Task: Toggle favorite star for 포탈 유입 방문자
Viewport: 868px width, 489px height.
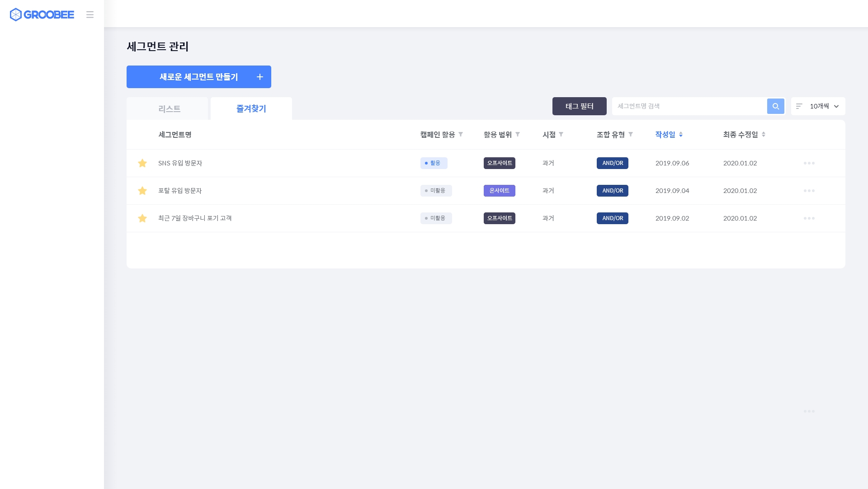Action: coord(142,191)
